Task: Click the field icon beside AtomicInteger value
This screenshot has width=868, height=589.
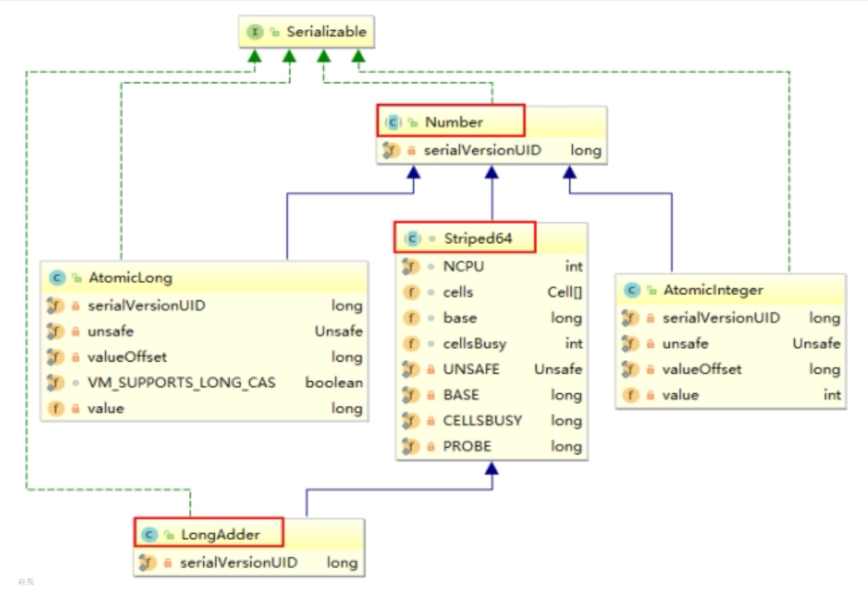Action: (x=631, y=395)
